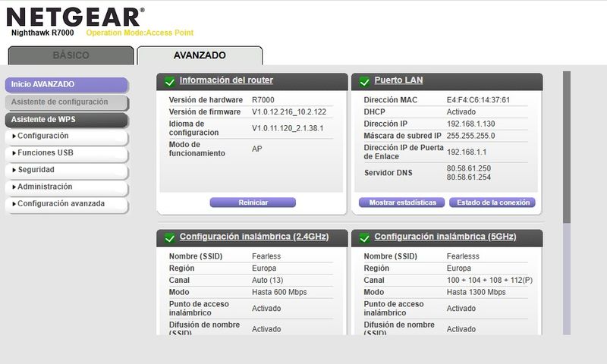Click green check icon beside Información del router
The image size is (607, 364).
click(x=169, y=82)
